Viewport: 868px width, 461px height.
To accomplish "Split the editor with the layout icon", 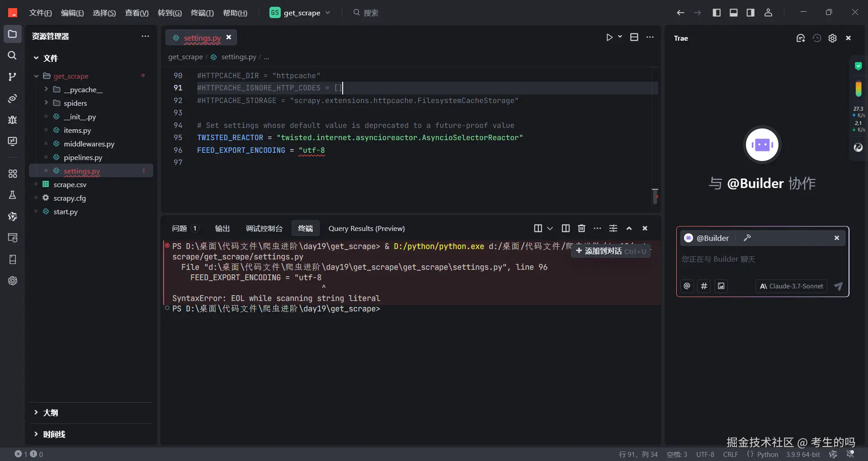I will [x=634, y=37].
